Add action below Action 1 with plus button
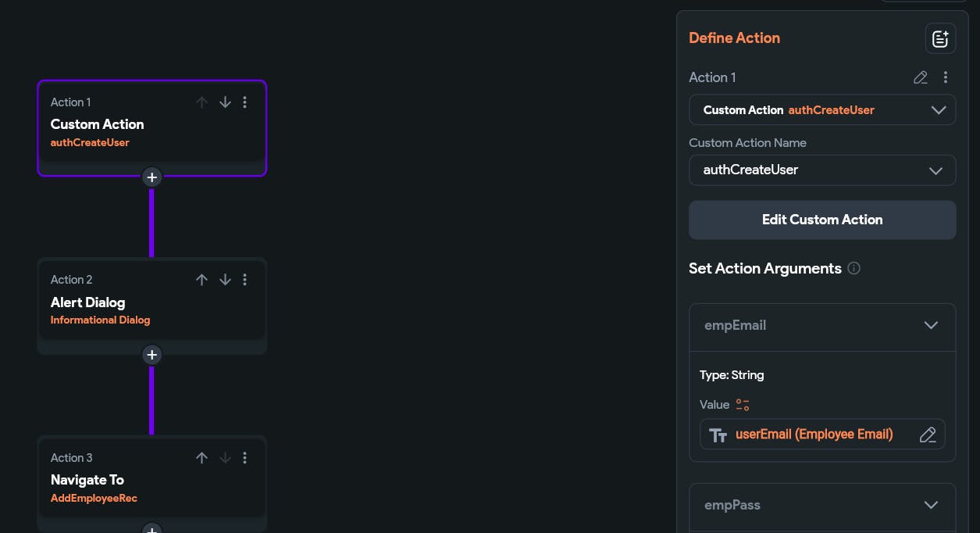Image resolution: width=980 pixels, height=533 pixels. click(x=151, y=177)
